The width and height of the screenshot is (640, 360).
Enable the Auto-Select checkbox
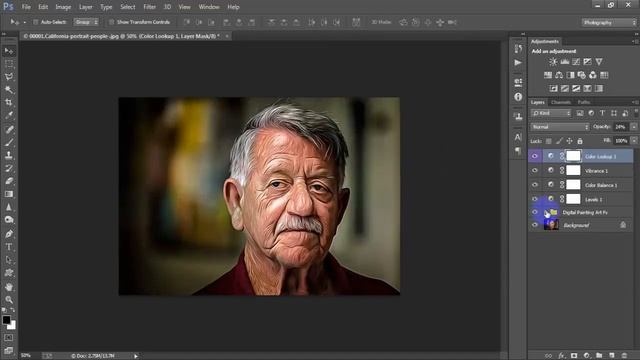tap(36, 22)
